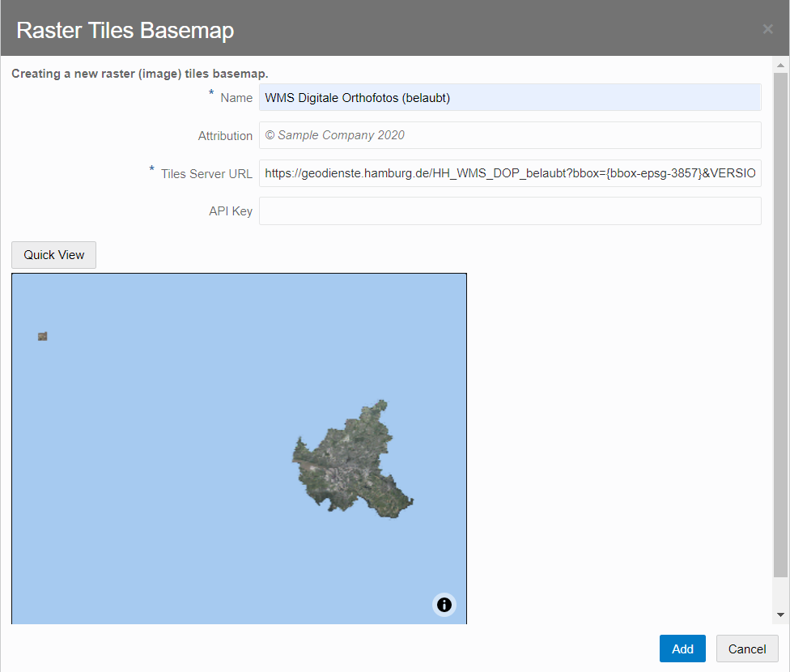Focus the Name input showing WMS Digitale Orthofotos
Image resolution: width=790 pixels, height=672 pixels.
(509, 97)
